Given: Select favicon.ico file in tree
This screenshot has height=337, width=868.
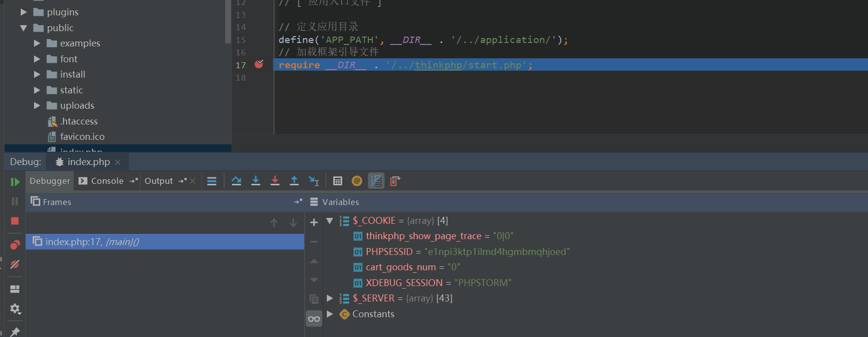Looking at the screenshot, I should [x=76, y=136].
